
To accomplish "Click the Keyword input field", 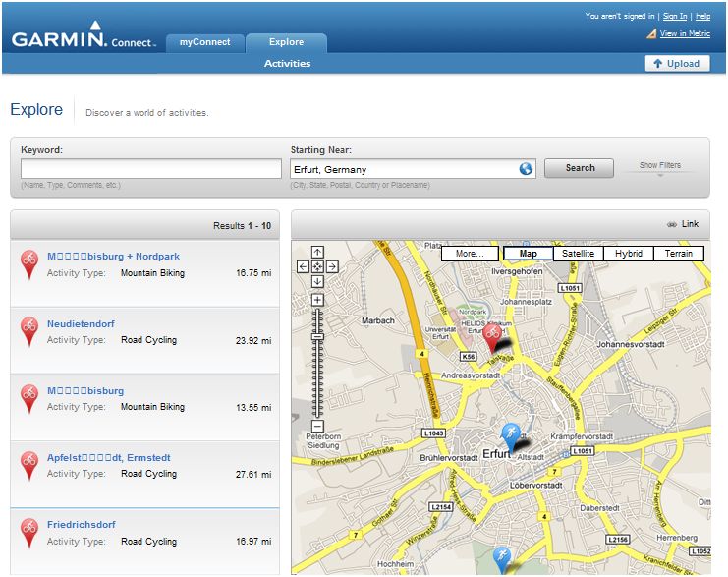I will click(151, 169).
